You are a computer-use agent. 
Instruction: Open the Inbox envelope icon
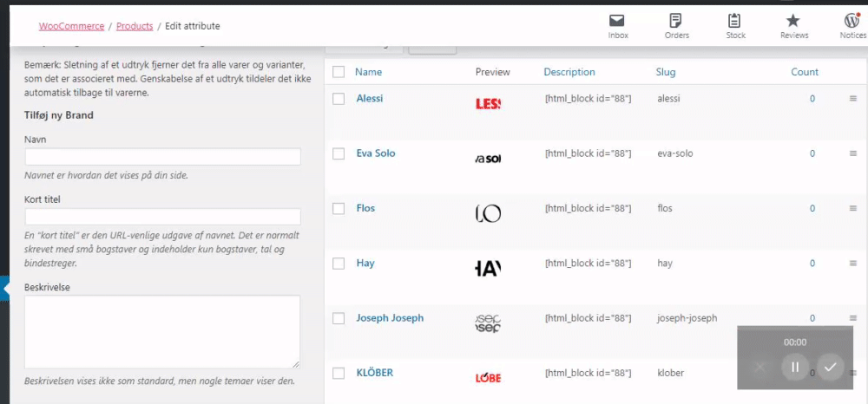(x=617, y=21)
